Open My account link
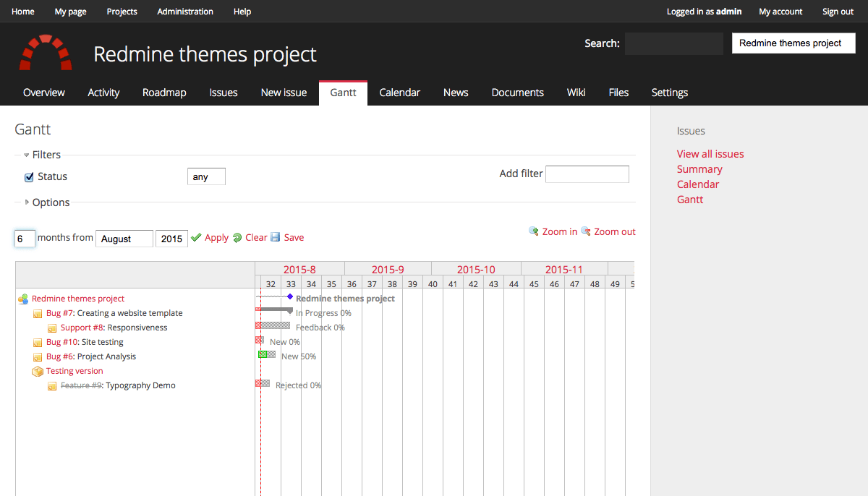The image size is (868, 496). 780,12
